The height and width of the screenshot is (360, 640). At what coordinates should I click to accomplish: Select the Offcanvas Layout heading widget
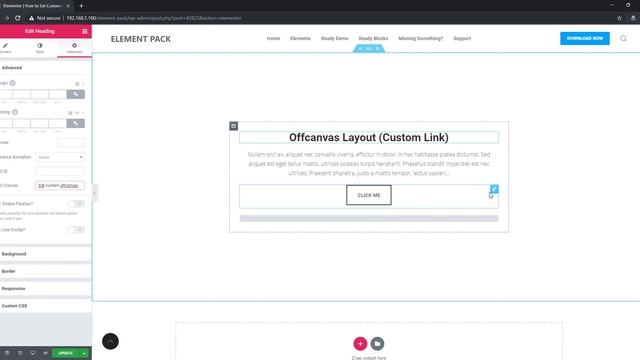pyautogui.click(x=369, y=138)
